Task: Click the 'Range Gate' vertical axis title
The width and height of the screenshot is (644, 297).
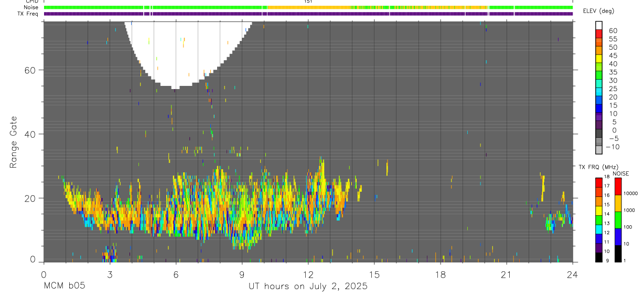Action: (x=13, y=142)
